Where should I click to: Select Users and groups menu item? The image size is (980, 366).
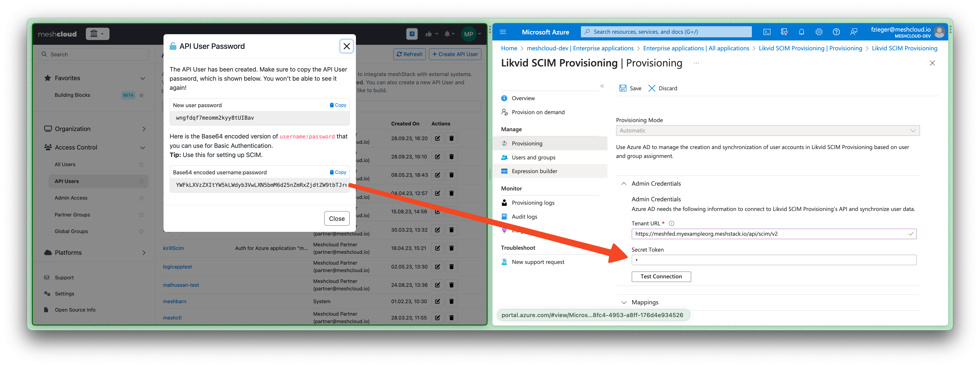click(x=533, y=157)
